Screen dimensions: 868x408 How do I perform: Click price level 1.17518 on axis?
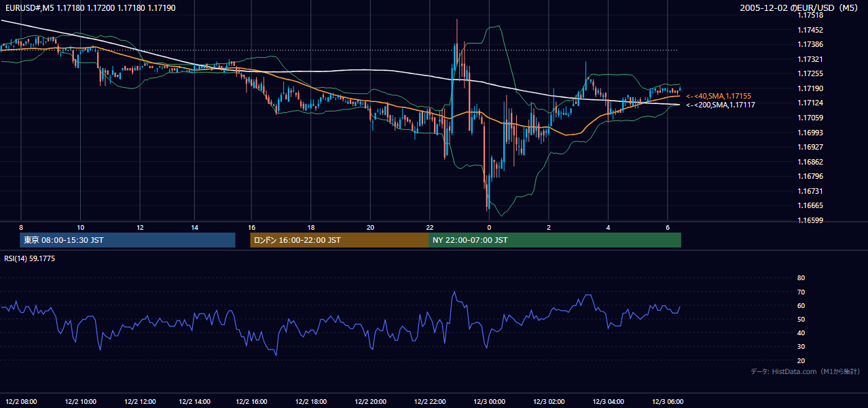810,15
